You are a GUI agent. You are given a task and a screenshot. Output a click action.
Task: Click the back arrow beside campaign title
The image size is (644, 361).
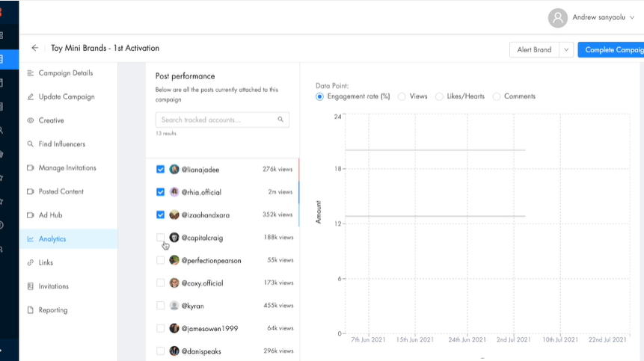(x=34, y=49)
